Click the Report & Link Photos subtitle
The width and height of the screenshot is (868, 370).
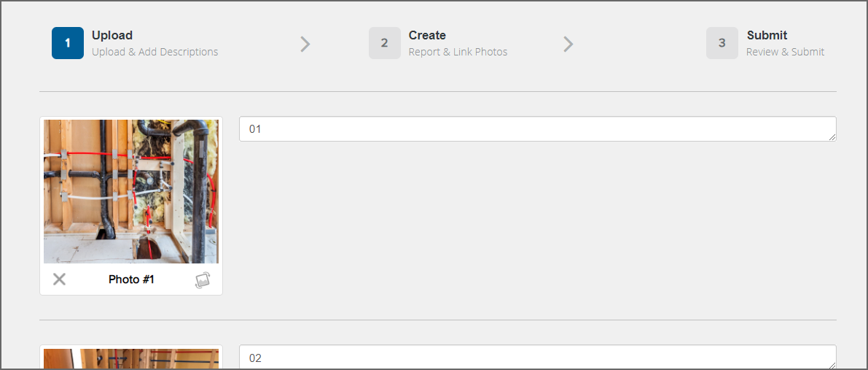coord(458,52)
